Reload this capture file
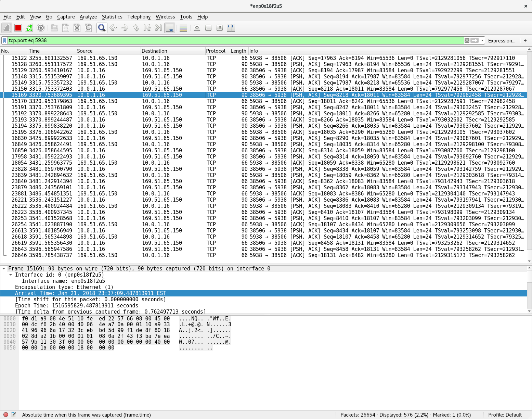The width and height of the screenshot is (532, 419). pos(88,28)
